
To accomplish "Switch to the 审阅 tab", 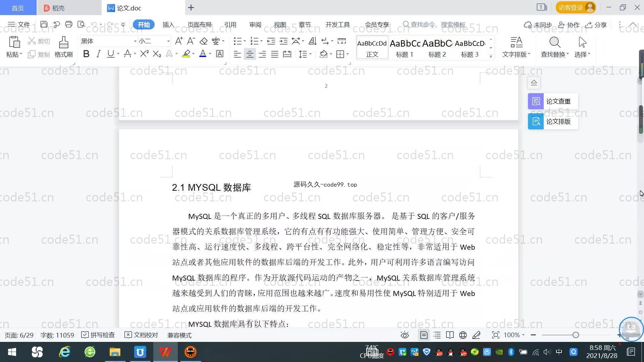I will pos(255,25).
